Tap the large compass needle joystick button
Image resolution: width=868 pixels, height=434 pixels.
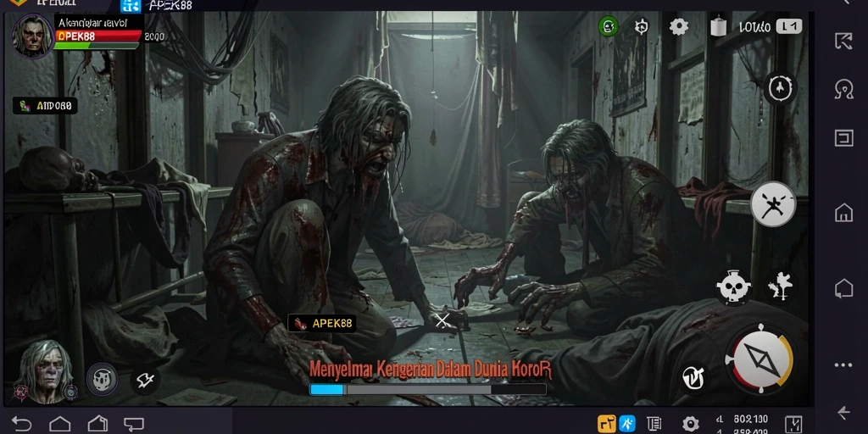[x=761, y=359]
